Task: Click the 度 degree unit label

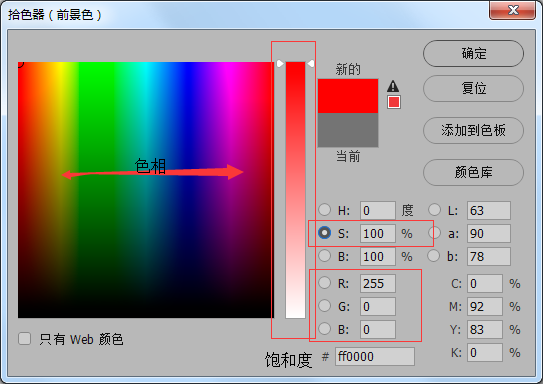Action: click(x=407, y=210)
